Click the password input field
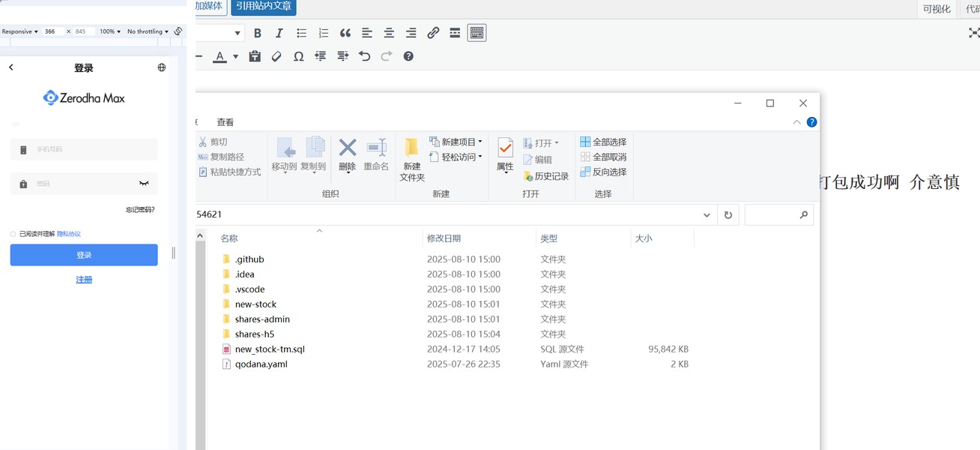This screenshot has height=450, width=980. tap(84, 184)
